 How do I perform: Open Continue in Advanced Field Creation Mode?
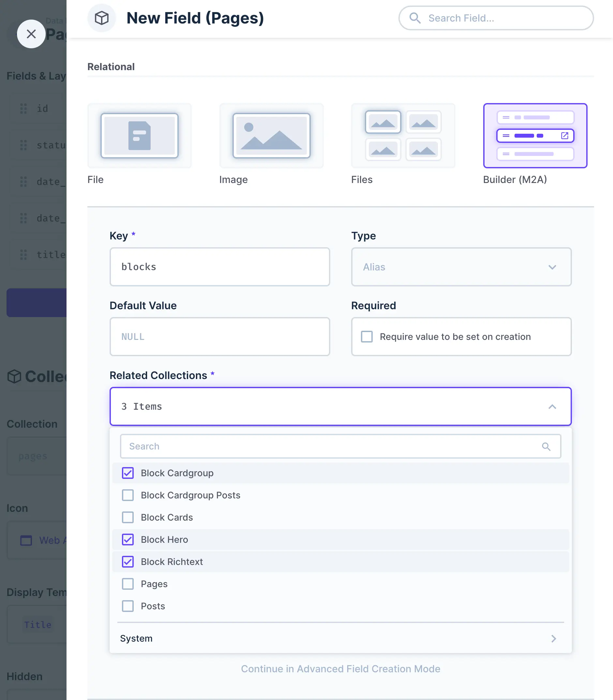341,669
